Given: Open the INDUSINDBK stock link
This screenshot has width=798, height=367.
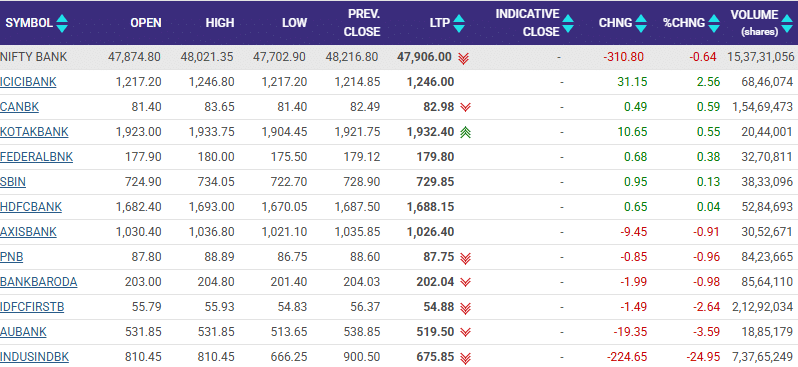Looking at the screenshot, I should (35, 357).
